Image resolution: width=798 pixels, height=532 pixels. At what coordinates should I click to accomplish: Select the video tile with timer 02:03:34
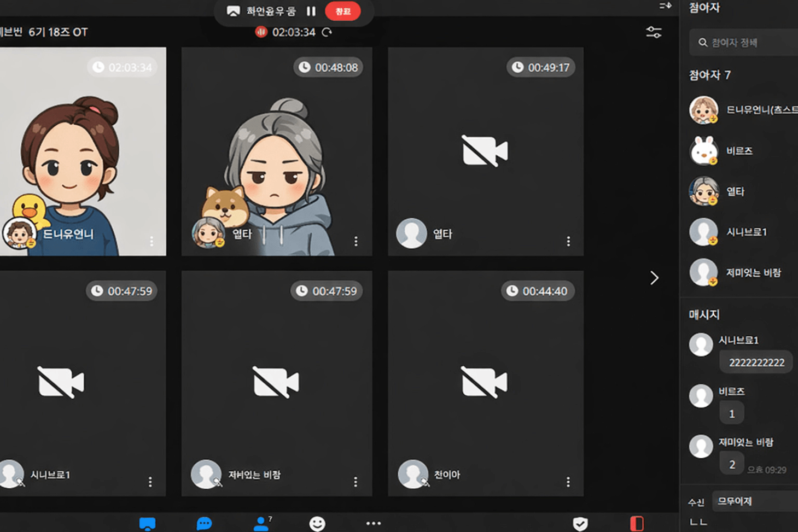point(82,151)
